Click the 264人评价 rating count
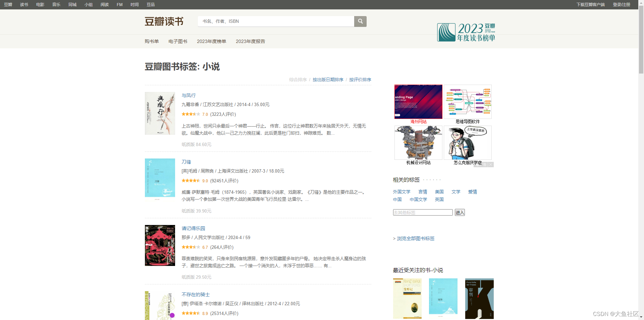 coord(222,247)
